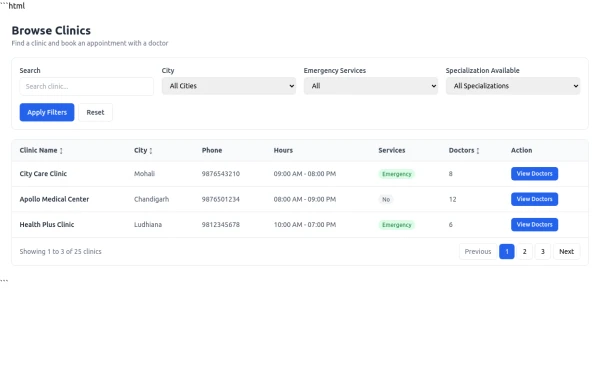View Doctors for City Care Clinic
The height and width of the screenshot is (384, 600).
tap(534, 174)
